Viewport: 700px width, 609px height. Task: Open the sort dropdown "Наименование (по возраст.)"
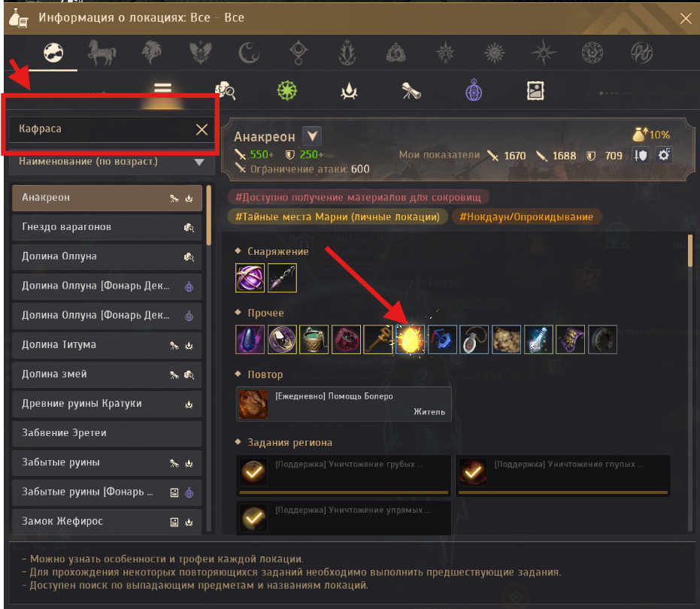111,162
